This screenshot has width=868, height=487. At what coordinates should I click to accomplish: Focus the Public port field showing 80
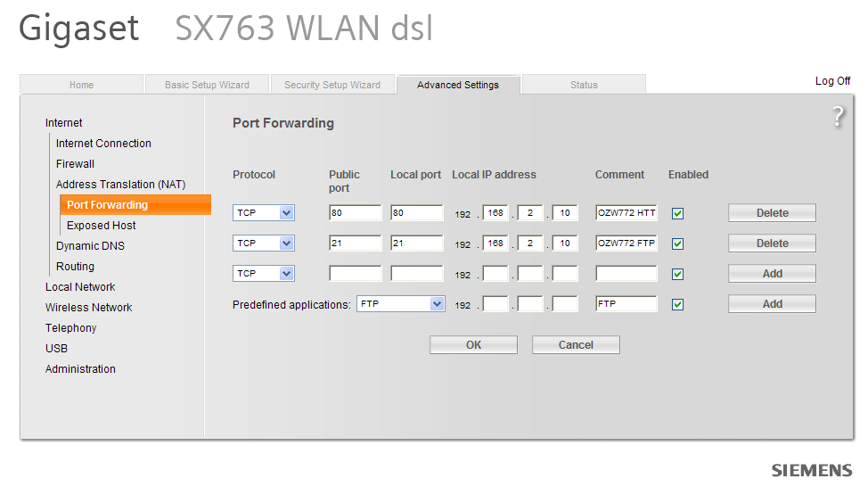(x=356, y=213)
